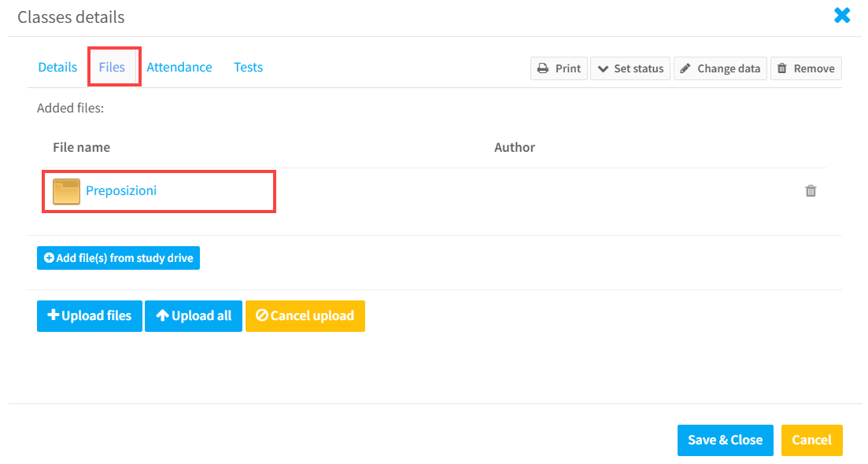Click the yellow Cancel button at bottom
Image resolution: width=868 pixels, height=464 pixels.
[811, 440]
